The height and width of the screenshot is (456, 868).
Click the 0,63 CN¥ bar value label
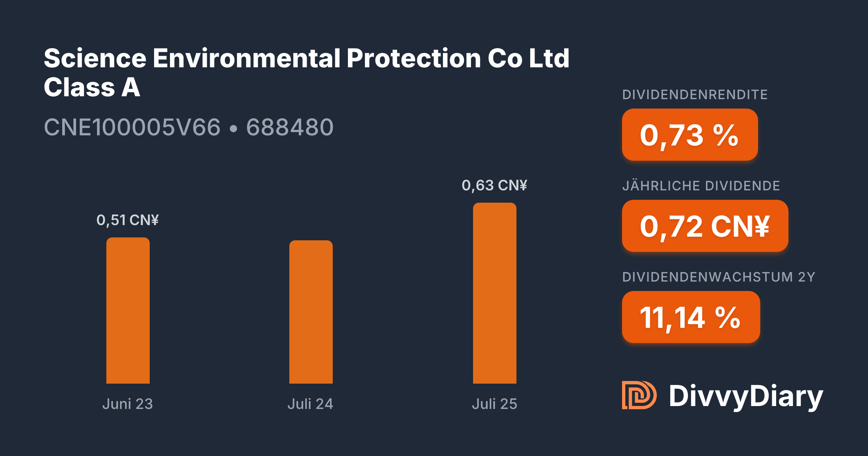click(x=494, y=185)
